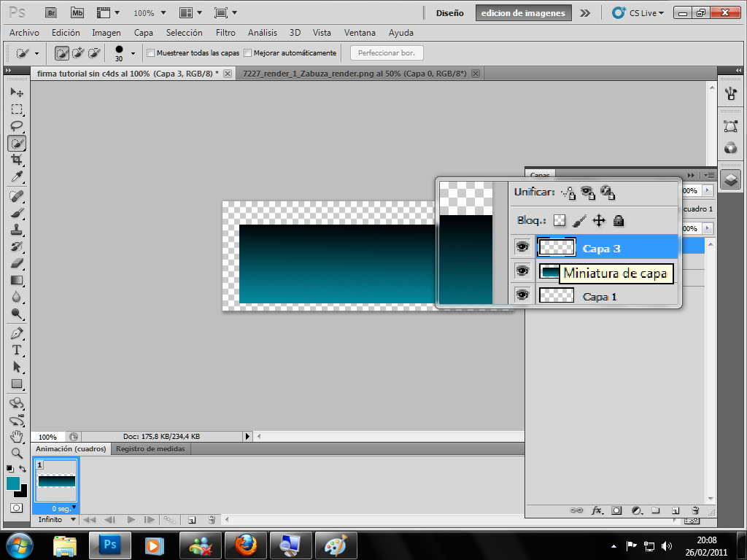Select the Path Selection tool
This screenshot has width=747, height=560.
17,367
